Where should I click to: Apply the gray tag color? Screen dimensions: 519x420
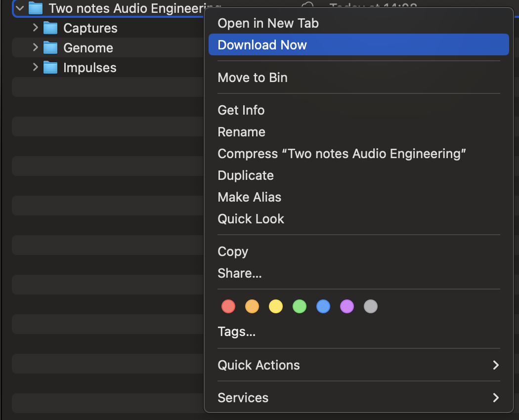pos(371,306)
